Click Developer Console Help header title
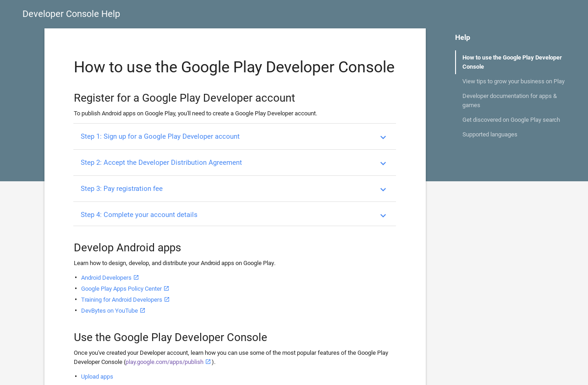 tap(71, 14)
